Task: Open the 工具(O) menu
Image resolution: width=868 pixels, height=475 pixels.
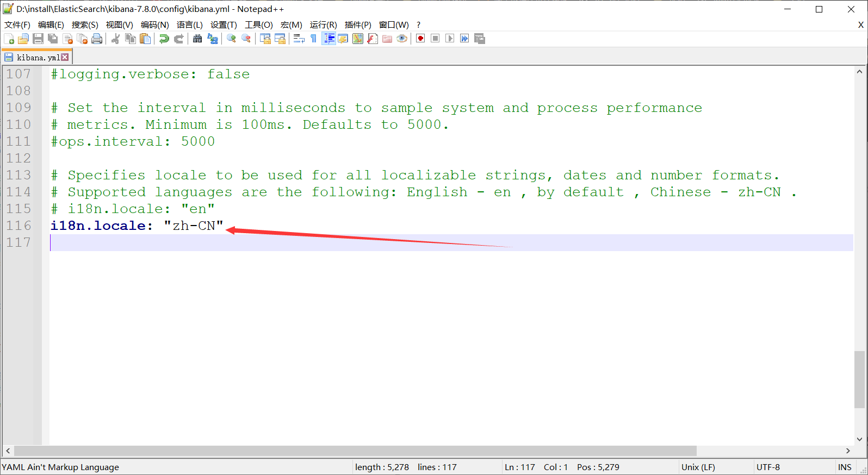Action: point(259,25)
